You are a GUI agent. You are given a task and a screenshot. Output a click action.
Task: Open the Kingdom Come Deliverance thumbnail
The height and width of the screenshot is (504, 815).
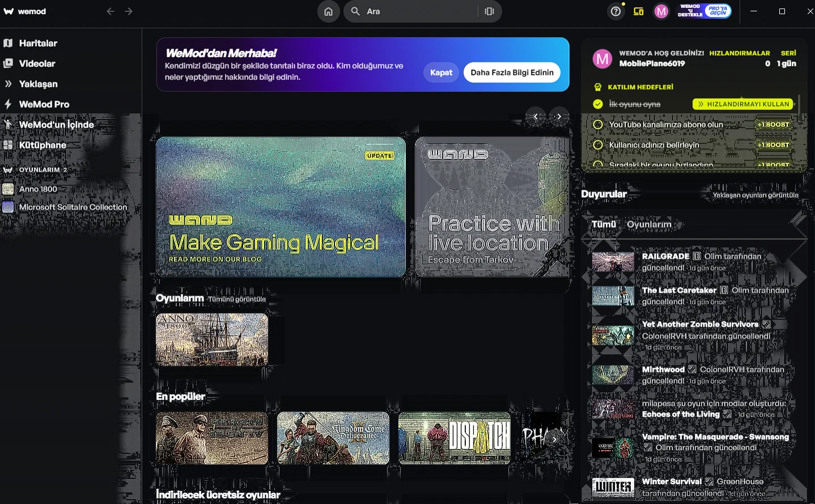click(333, 438)
